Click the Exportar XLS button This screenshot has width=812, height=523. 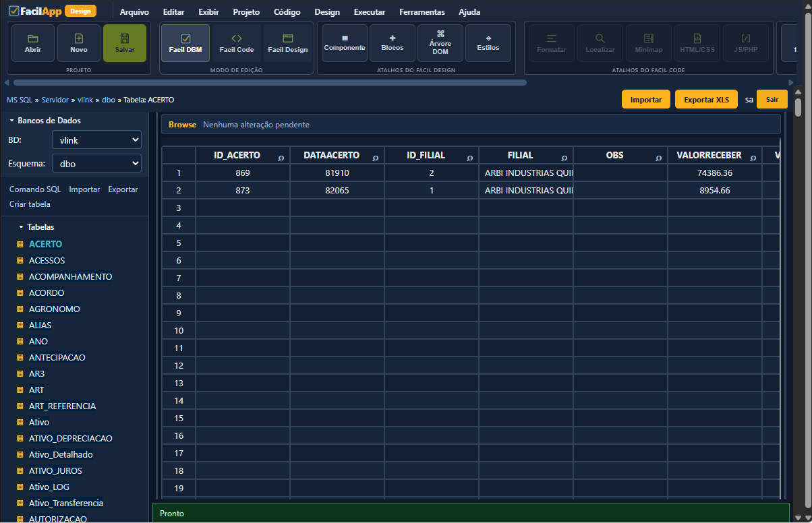click(707, 99)
